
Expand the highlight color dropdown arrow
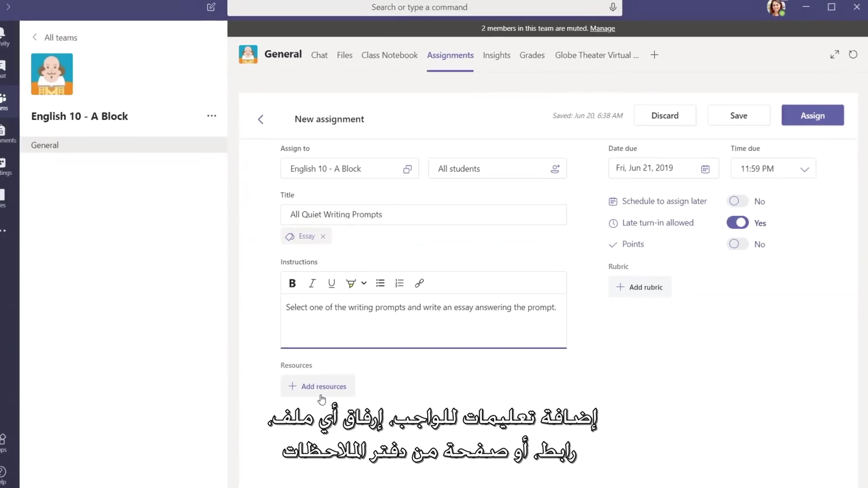(x=364, y=283)
